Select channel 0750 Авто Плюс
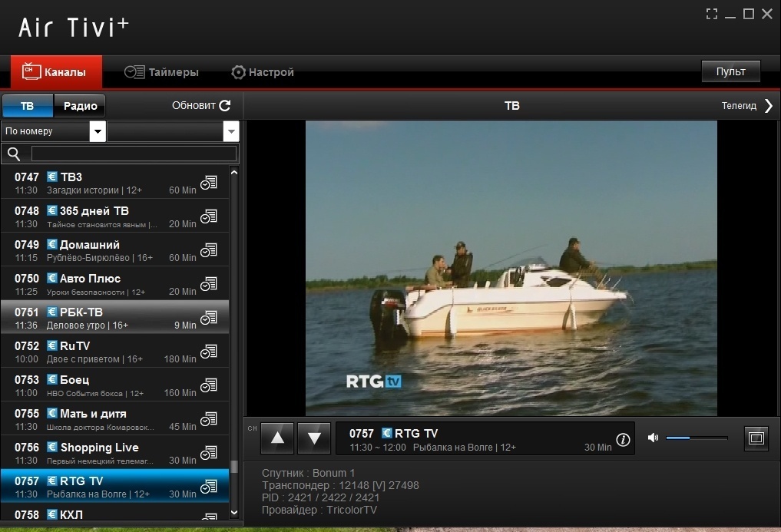 [x=115, y=285]
